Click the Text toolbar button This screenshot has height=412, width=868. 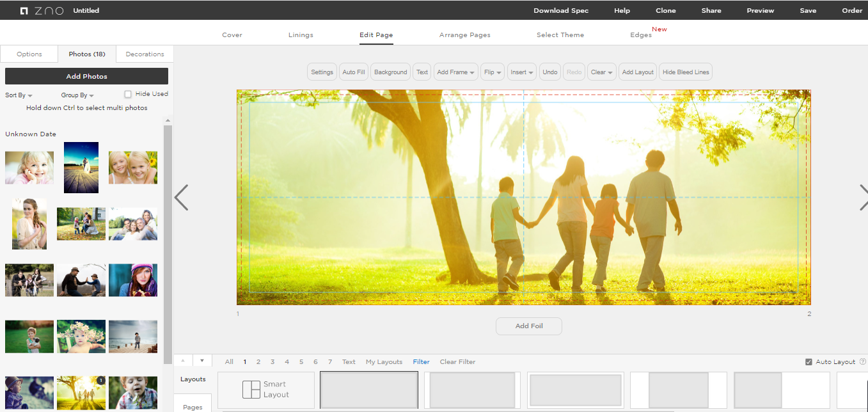click(422, 72)
